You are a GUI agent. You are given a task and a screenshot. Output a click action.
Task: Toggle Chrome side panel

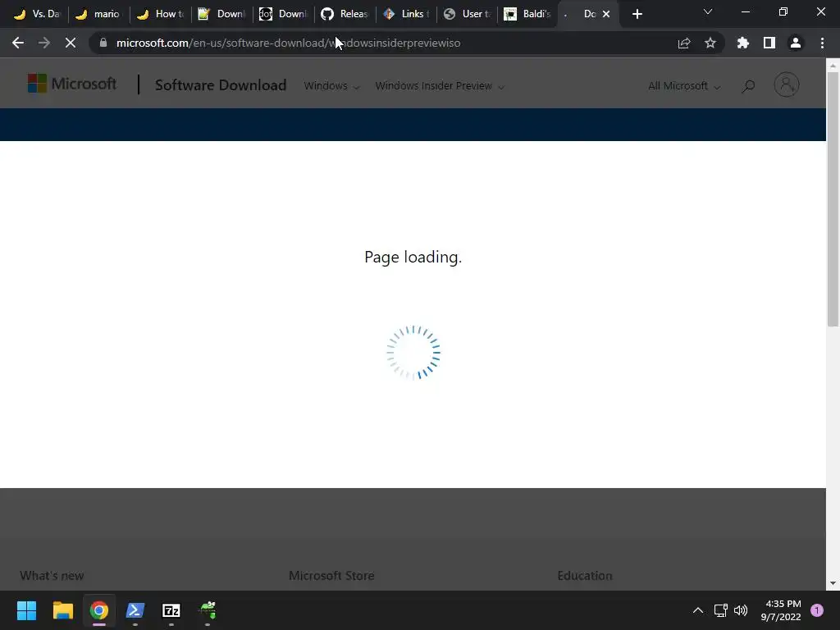[769, 43]
